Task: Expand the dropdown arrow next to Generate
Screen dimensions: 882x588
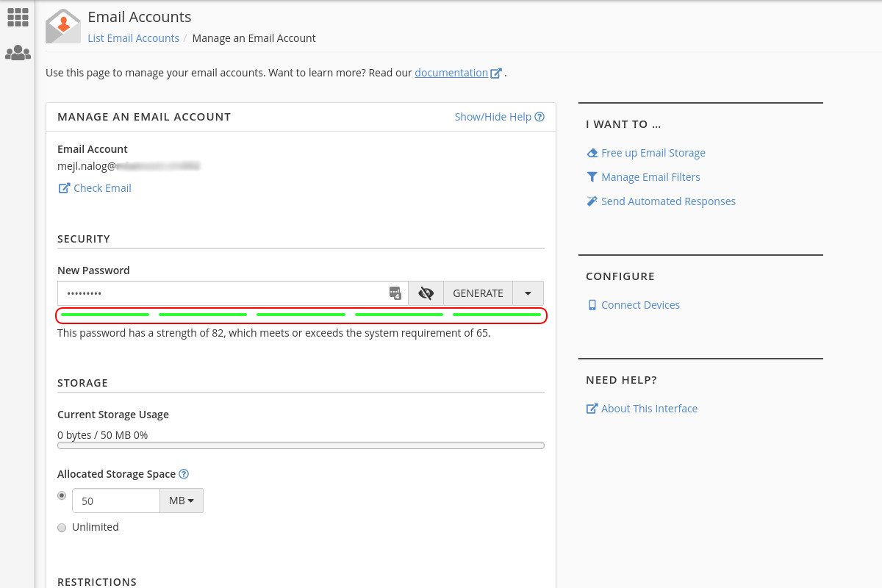Action: (x=528, y=293)
